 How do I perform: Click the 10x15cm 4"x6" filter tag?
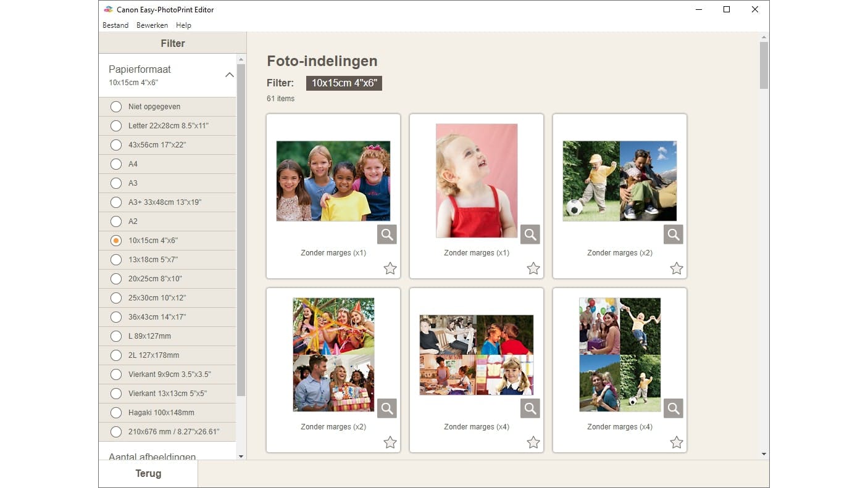344,83
